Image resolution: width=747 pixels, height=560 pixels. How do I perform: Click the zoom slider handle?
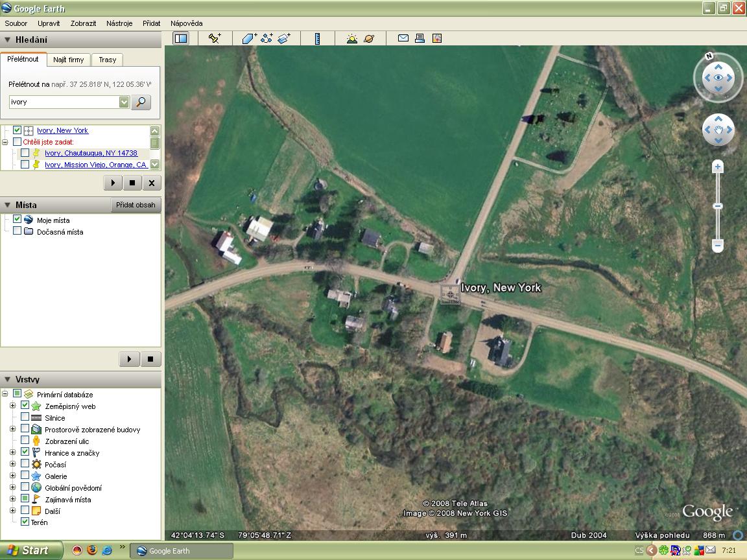pyautogui.click(x=718, y=206)
